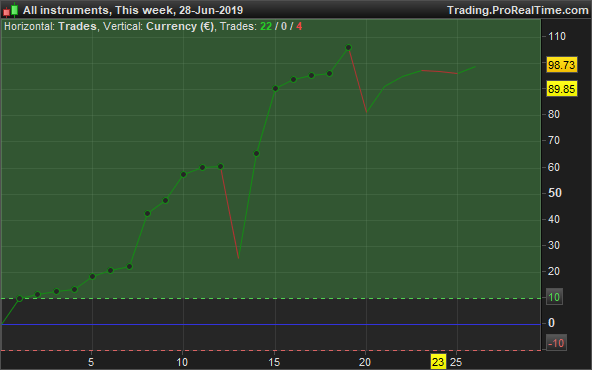The image size is (592, 370).
Task: Click the red -10 level label
Action: click(556, 343)
